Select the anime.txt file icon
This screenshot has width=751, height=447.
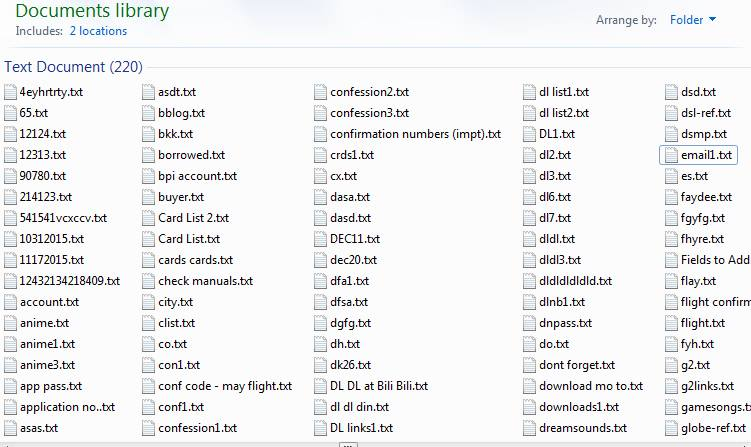[x=11, y=323]
